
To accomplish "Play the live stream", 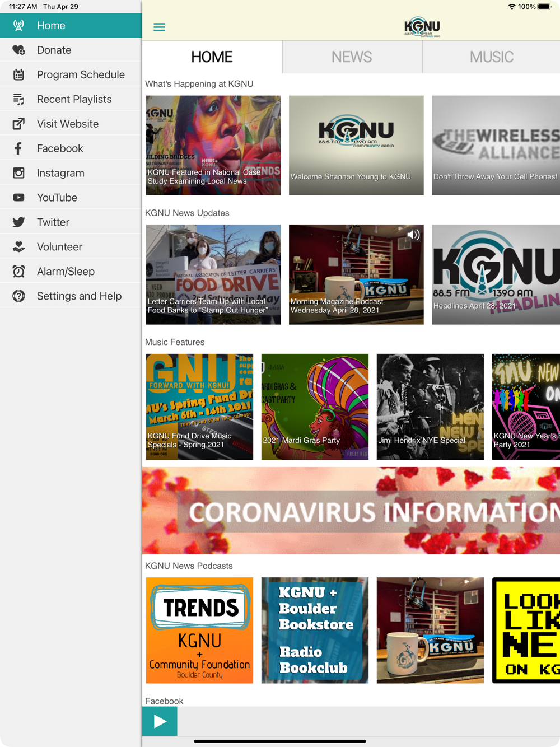I will coord(160,721).
